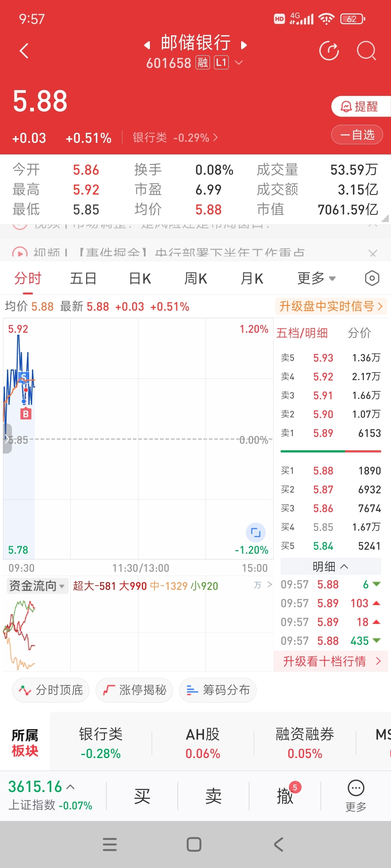Image resolution: width=391 pixels, height=868 pixels.
Task: Switch to 五档/明细 order book tab
Action: tap(302, 333)
